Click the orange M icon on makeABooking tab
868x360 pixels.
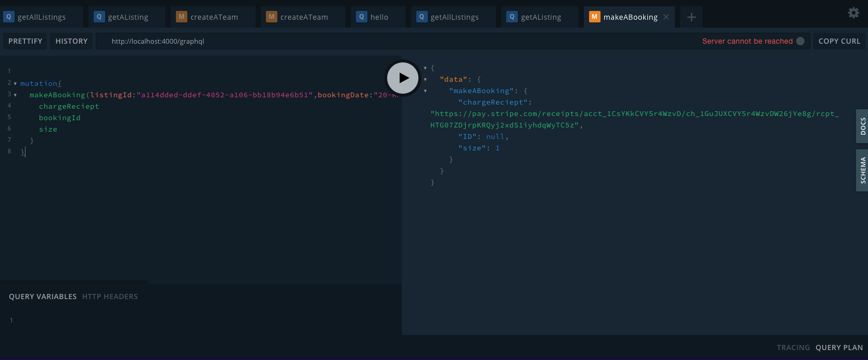tap(594, 17)
